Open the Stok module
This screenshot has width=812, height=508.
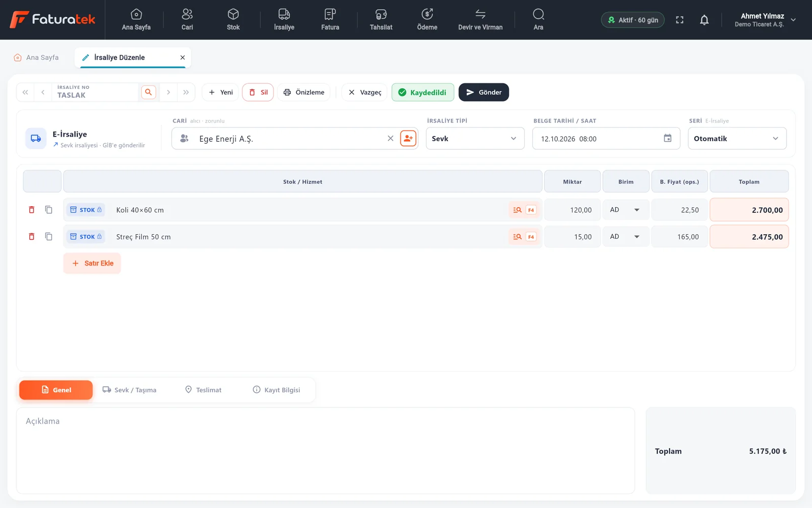pos(233,20)
